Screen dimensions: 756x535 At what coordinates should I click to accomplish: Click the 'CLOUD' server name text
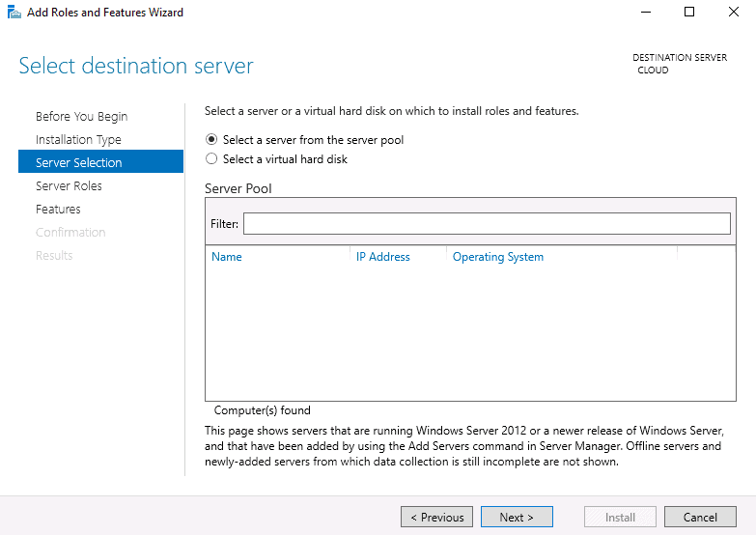pos(653,70)
